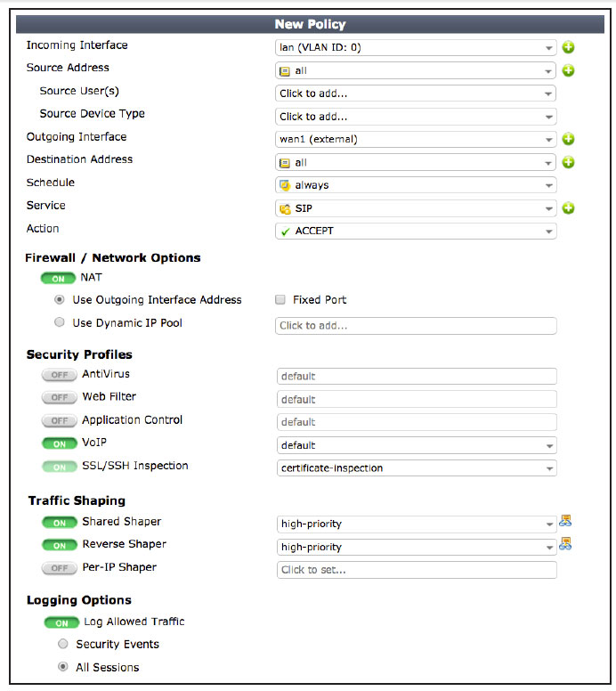Click the Schedule field label
The image size is (616, 691).
point(50,183)
